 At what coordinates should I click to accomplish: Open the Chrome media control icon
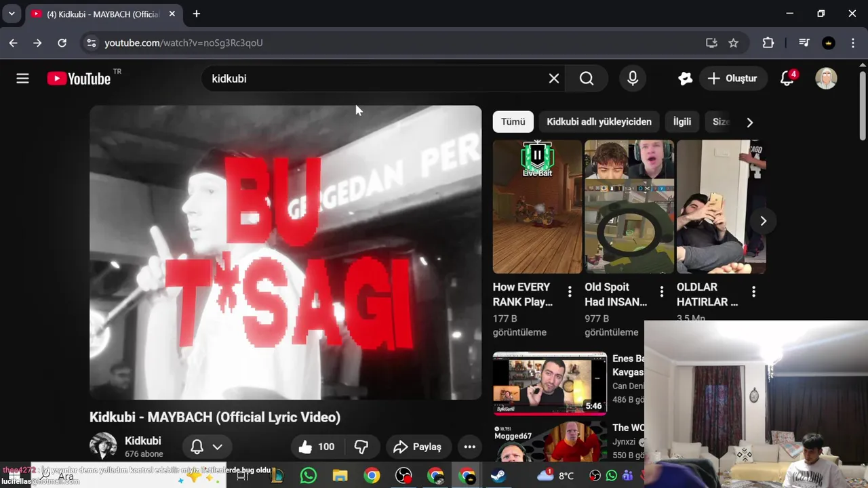coord(804,43)
